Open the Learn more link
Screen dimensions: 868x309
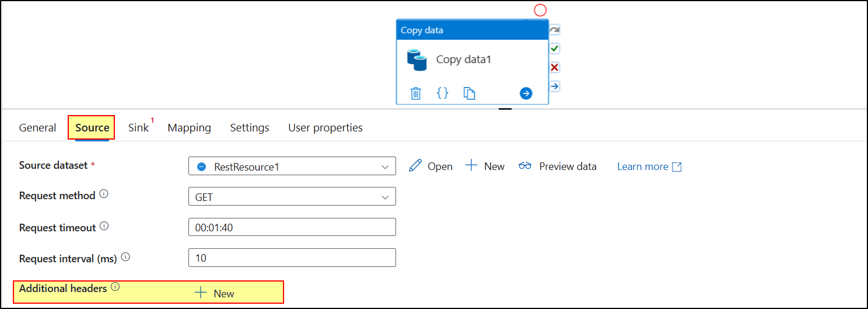click(x=649, y=166)
